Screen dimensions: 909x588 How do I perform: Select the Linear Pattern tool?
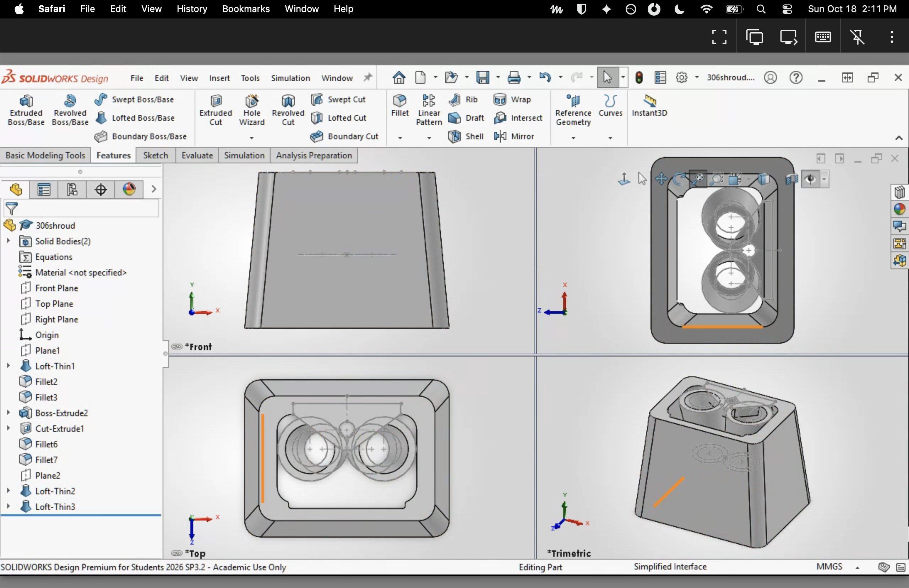click(429, 110)
